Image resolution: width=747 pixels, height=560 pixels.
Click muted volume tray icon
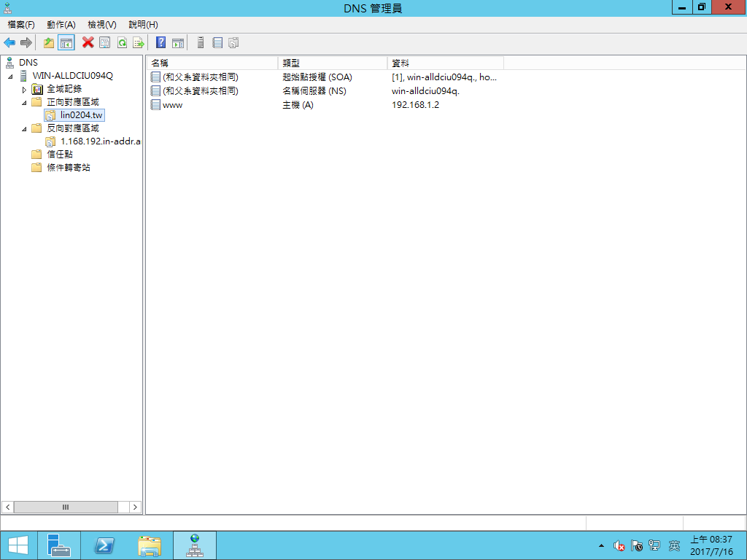click(x=619, y=545)
